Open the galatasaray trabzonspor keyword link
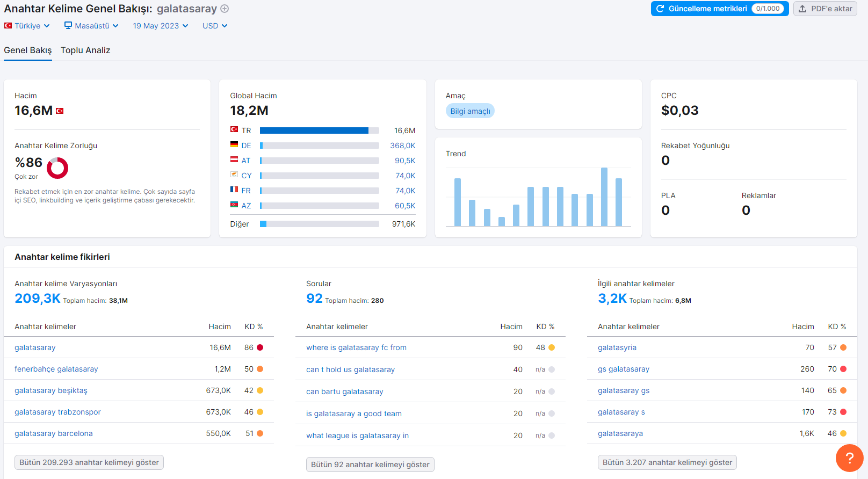This screenshot has height=479, width=868. [x=57, y=412]
